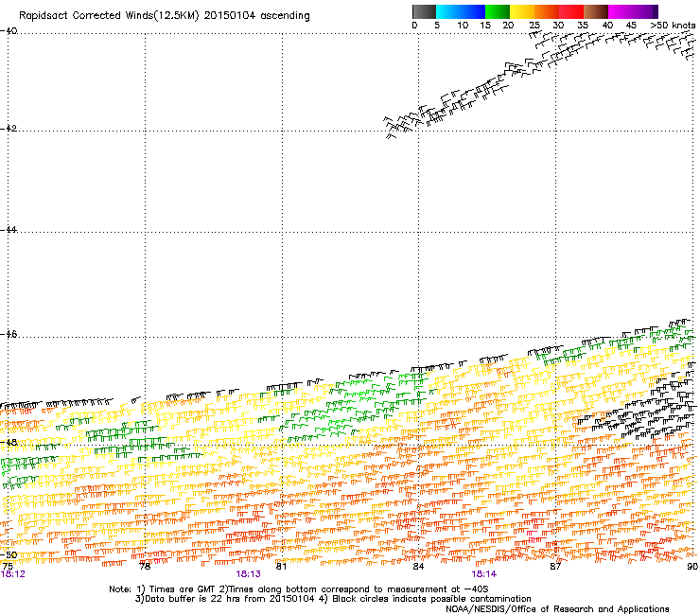Click the '>50 knots' legend label
The width and height of the screenshot is (700, 615).
pos(673,26)
